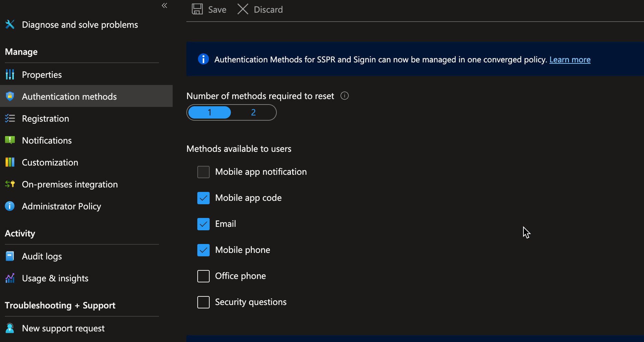
Task: Click the Usage & insights chart icon
Action: click(10, 278)
